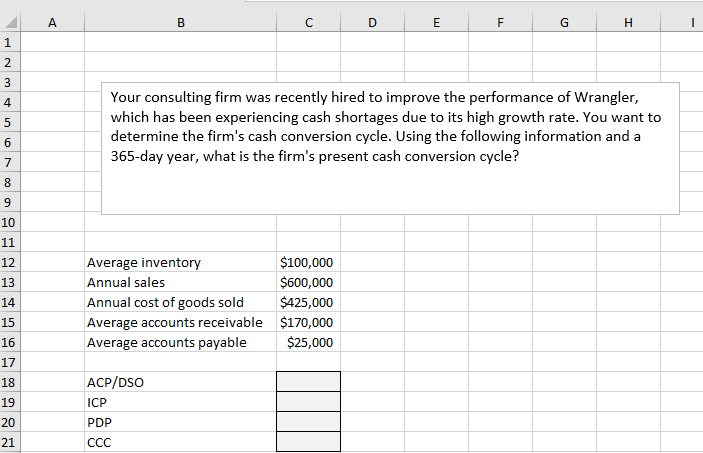Viewport: 703px width, 453px height.
Task: Click the Select All corner triangle
Action: click(x=10, y=22)
